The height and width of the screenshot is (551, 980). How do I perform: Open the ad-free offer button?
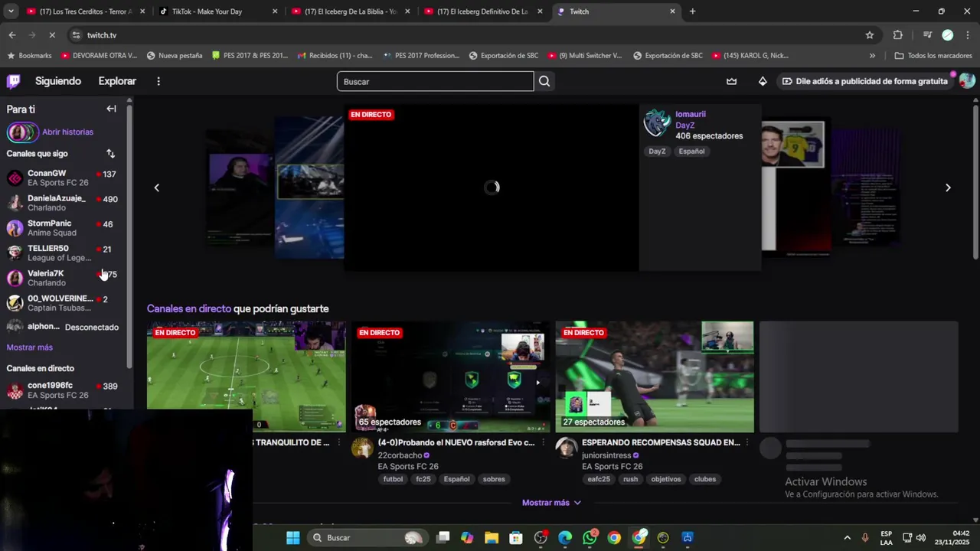864,81
